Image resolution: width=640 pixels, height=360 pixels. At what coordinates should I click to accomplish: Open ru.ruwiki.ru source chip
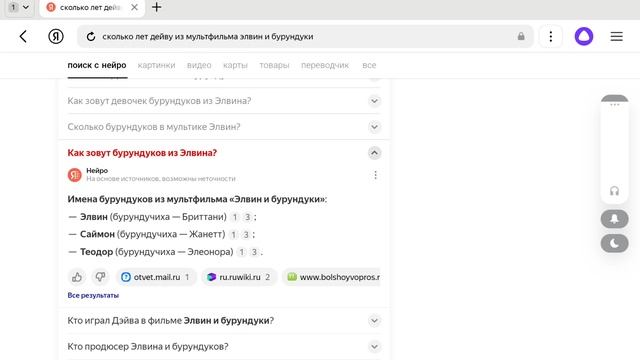coord(239,277)
